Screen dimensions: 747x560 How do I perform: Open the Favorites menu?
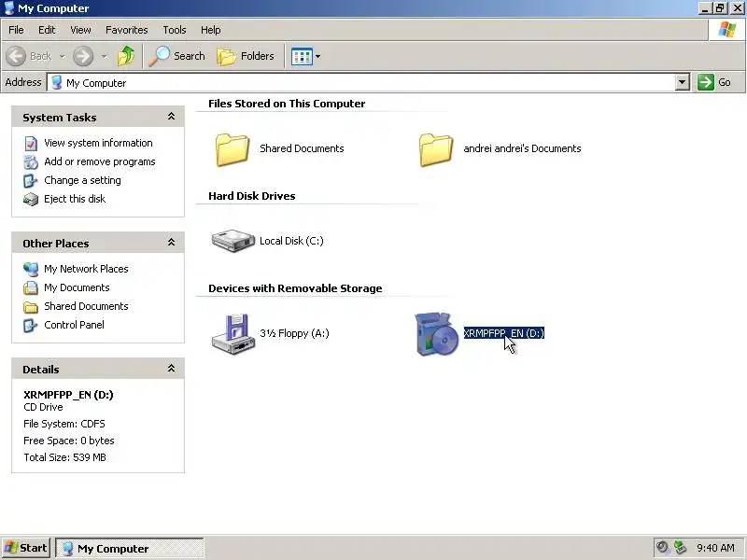(127, 30)
